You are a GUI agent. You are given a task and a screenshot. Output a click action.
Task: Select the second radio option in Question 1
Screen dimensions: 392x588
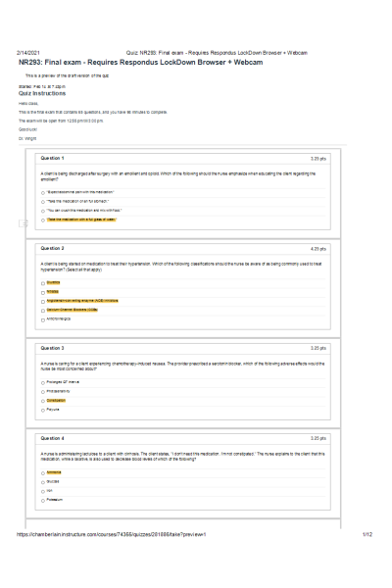(x=43, y=202)
